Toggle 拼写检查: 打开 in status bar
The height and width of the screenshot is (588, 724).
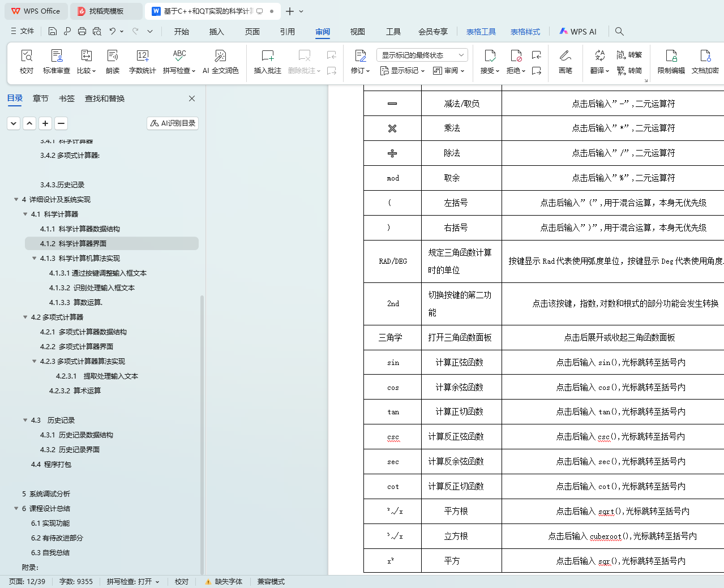tap(133, 581)
